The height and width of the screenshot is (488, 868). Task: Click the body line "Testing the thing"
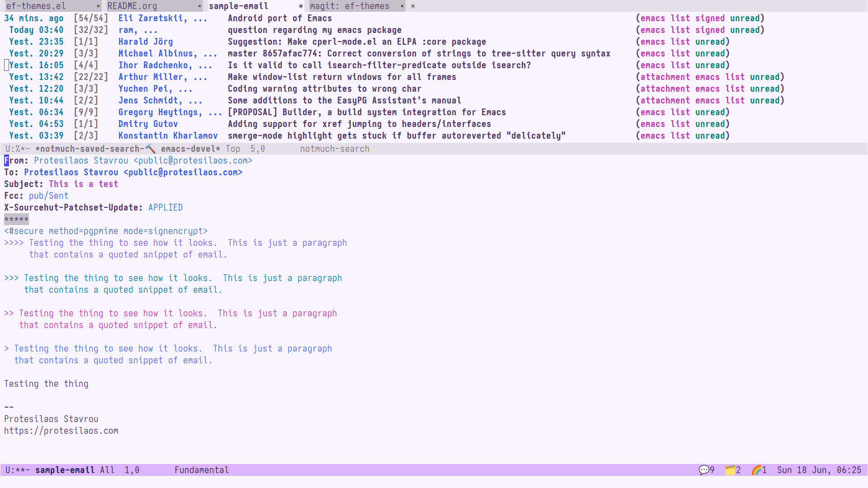pyautogui.click(x=46, y=384)
